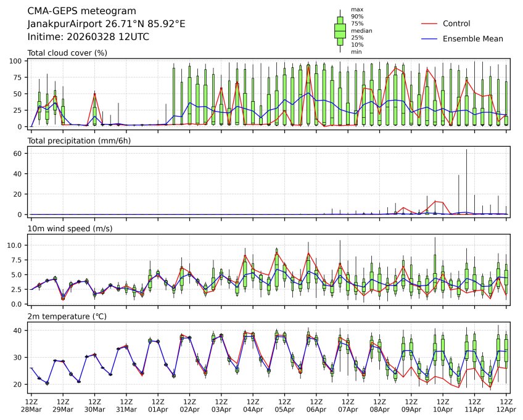523x420 pixels.
Task: Click the green box-plot legend symbol
Action: pos(339,30)
